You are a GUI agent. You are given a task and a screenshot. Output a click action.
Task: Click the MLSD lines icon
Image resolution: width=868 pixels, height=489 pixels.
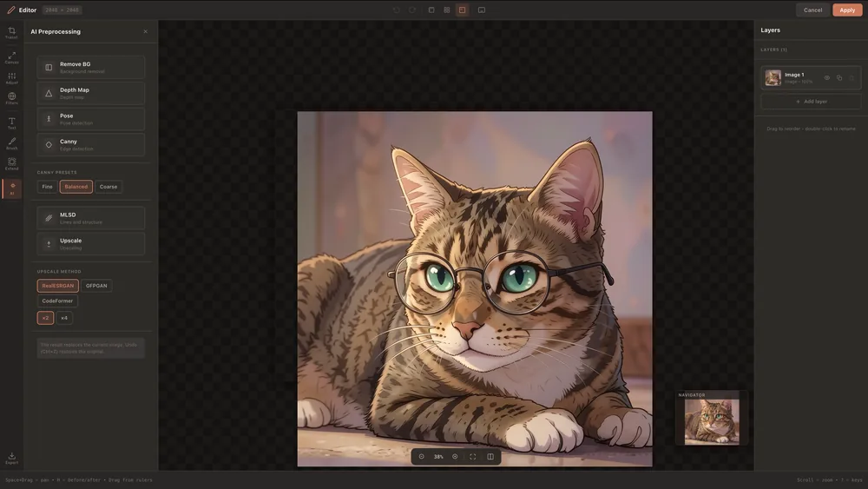(x=49, y=218)
